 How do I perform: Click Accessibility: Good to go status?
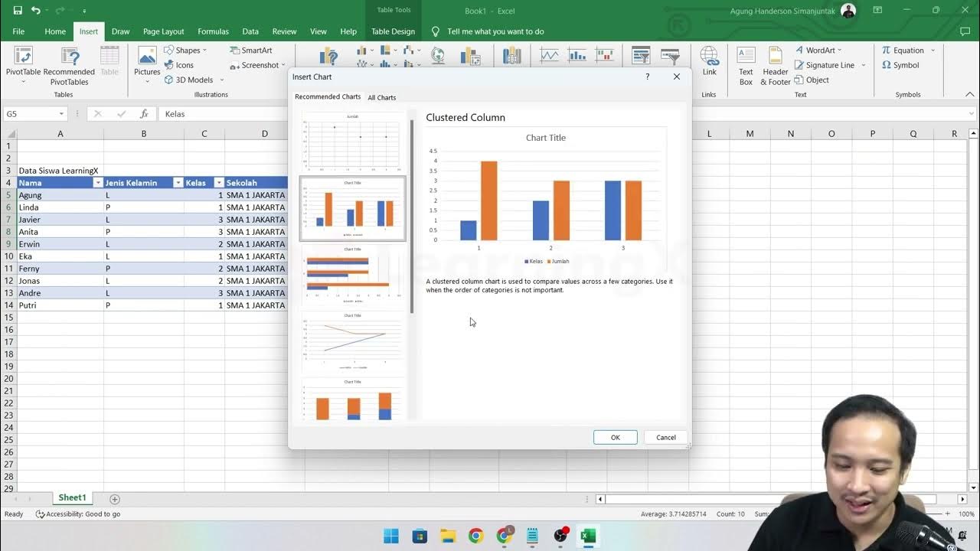[78, 514]
